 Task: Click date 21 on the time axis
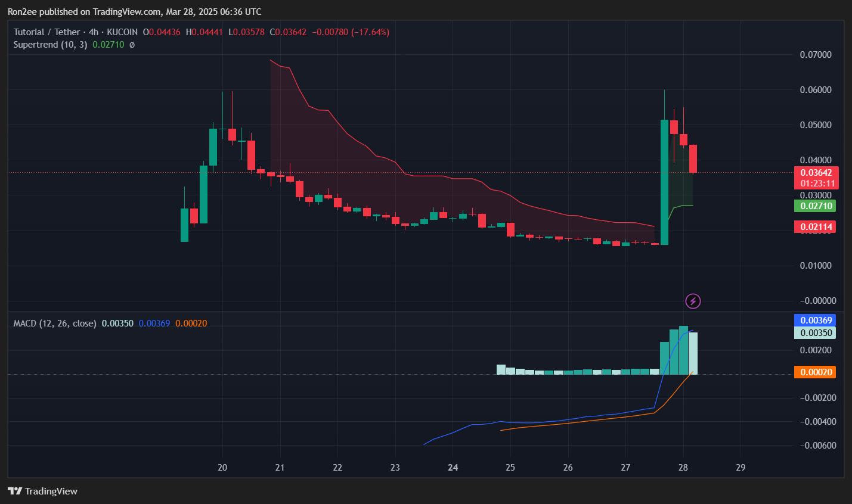280,468
